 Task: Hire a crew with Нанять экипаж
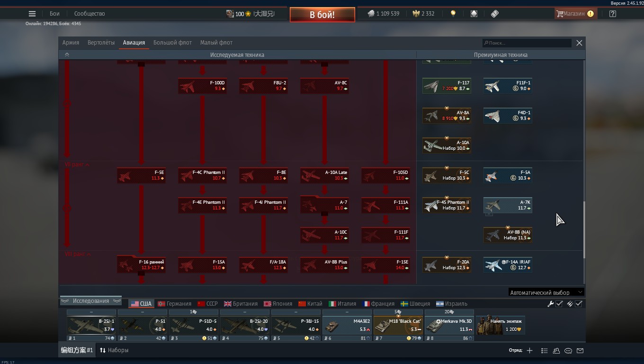(501, 325)
